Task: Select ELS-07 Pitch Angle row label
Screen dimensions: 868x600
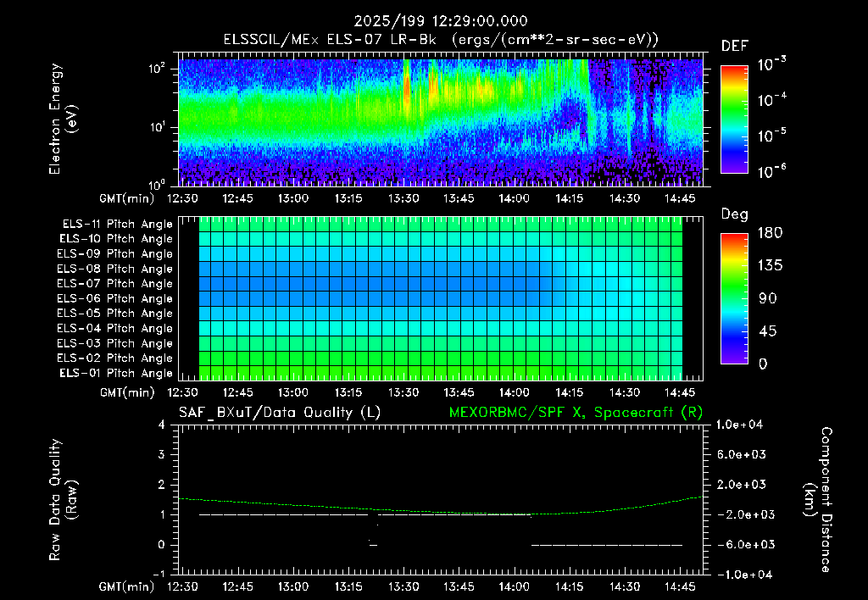Action: click(115, 283)
